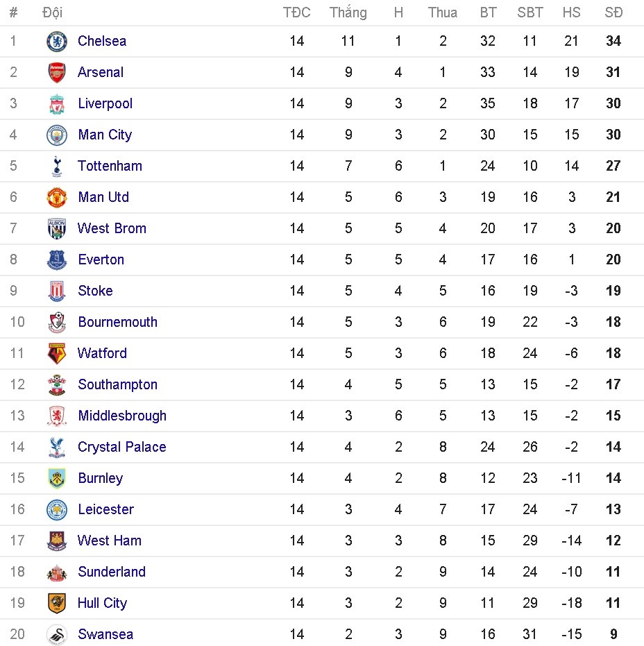The height and width of the screenshot is (646, 644).
Task: Click the Thắng wins column header
Action: pyautogui.click(x=348, y=12)
